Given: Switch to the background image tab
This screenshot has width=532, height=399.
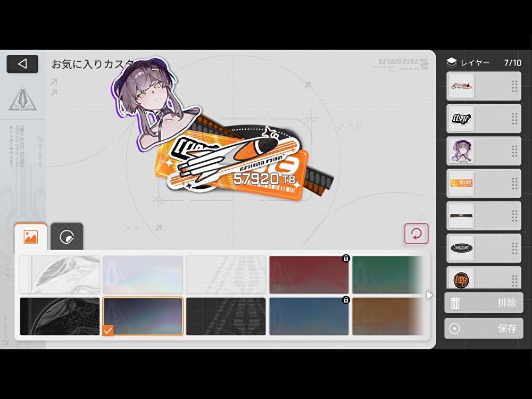Looking at the screenshot, I should point(31,237).
